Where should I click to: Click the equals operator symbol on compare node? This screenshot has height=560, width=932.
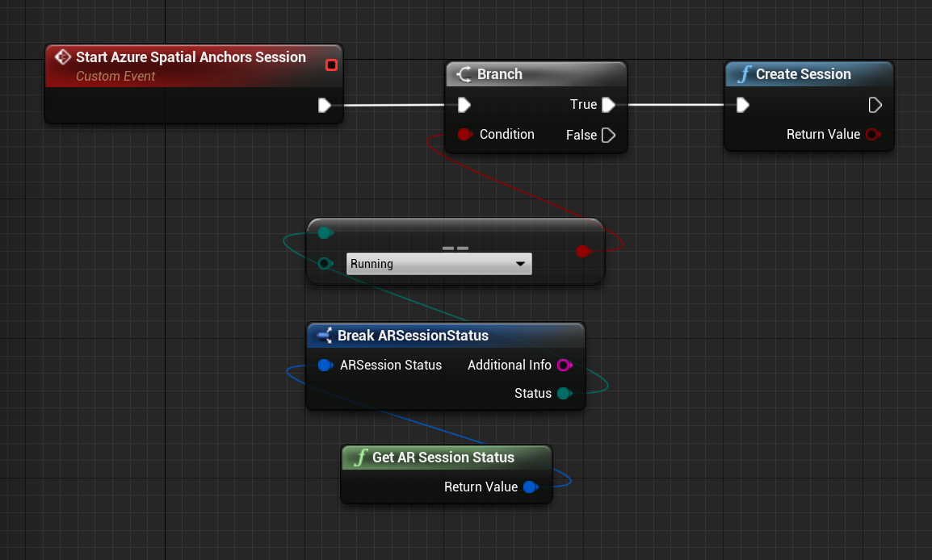tap(456, 249)
